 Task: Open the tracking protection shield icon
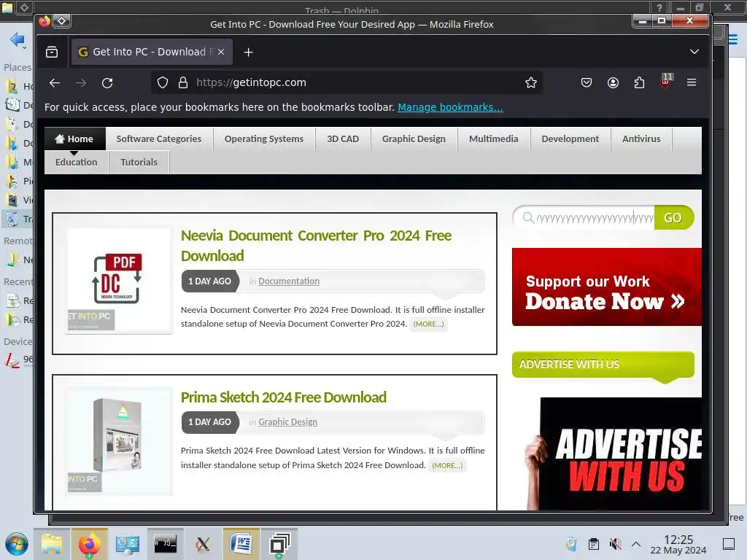coord(163,83)
